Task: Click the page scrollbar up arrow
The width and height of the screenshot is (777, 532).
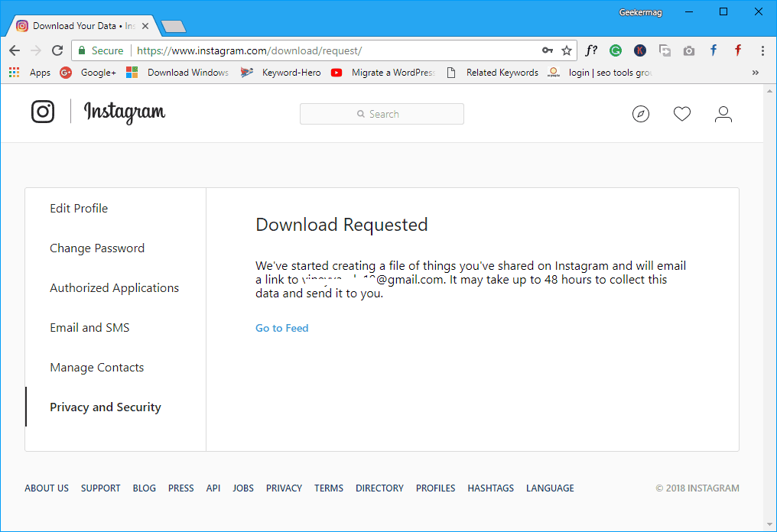Action: pyautogui.click(x=769, y=91)
